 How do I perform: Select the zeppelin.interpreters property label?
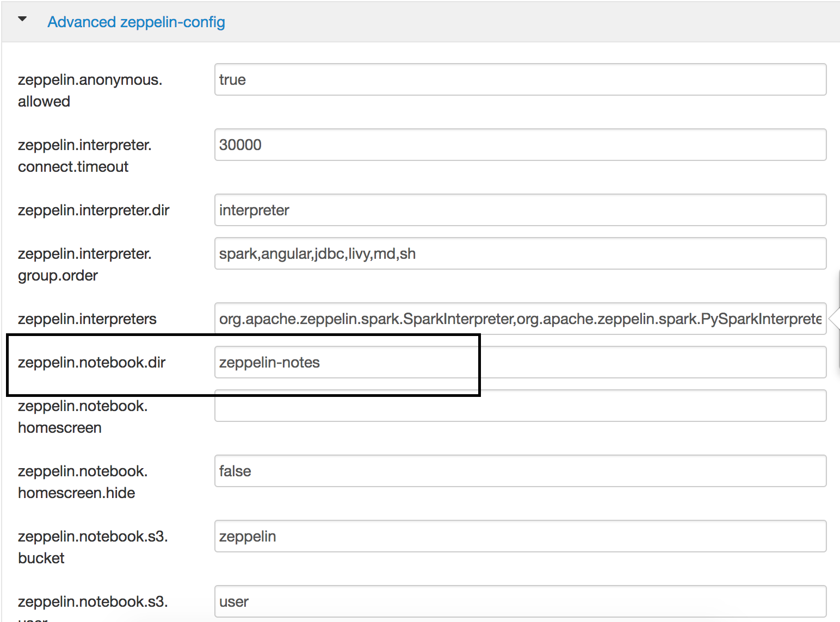87,319
